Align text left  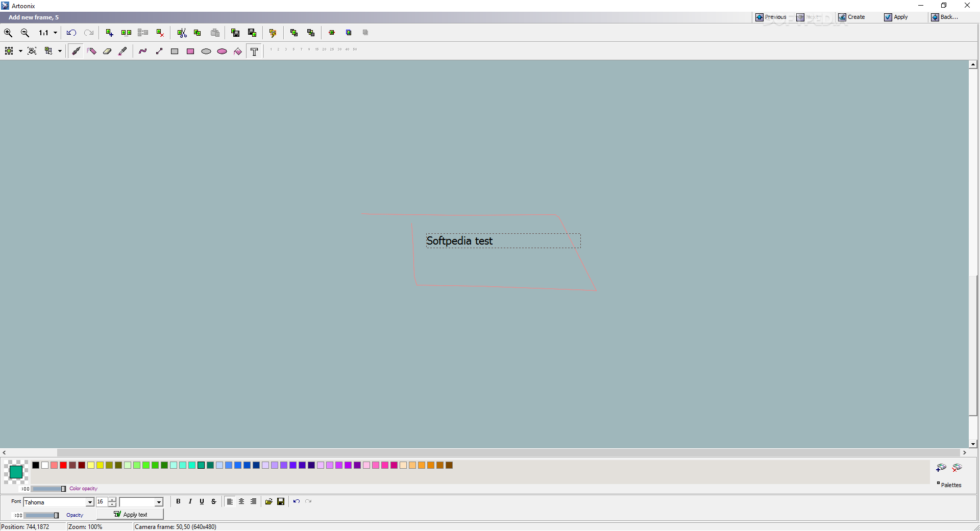[x=230, y=501]
